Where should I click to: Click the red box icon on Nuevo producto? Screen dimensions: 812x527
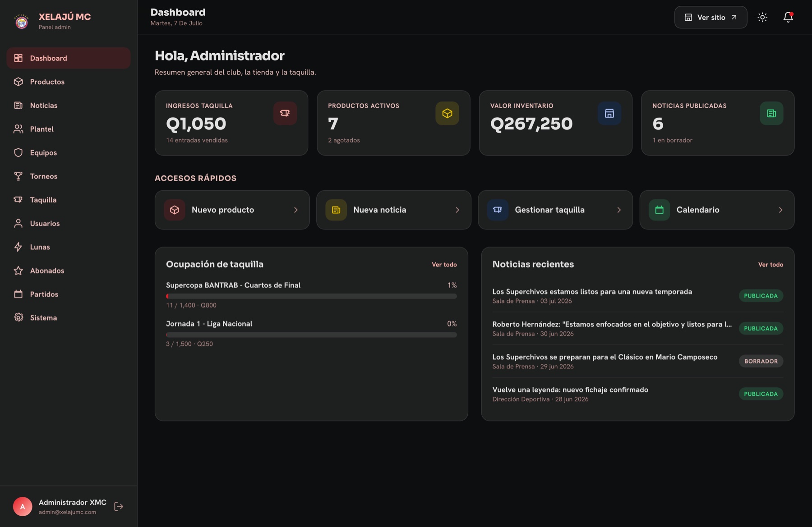[175, 210]
